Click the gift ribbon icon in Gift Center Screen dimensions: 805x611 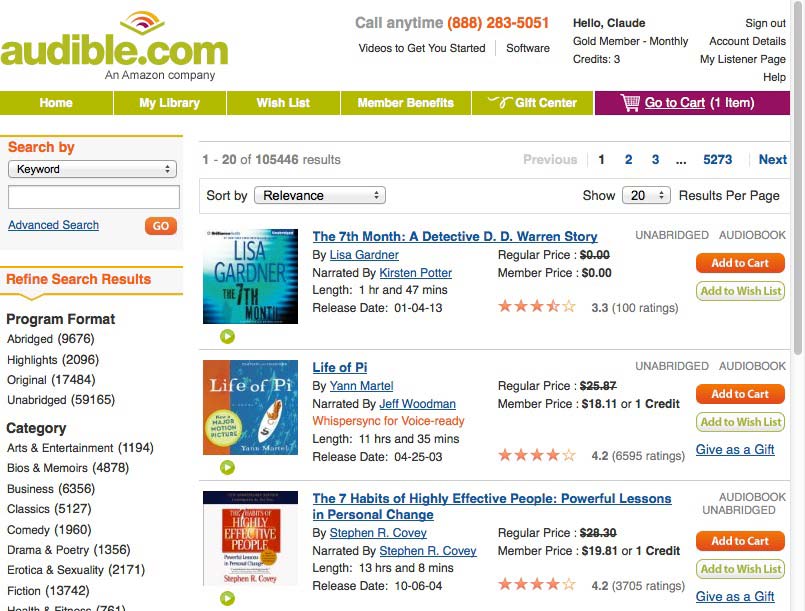(x=499, y=102)
